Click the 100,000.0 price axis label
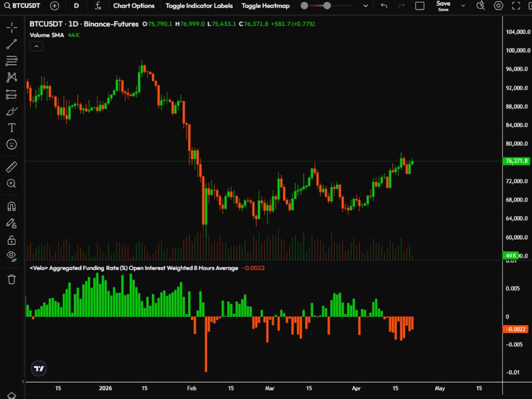This screenshot has height=399, width=532. [x=518, y=51]
